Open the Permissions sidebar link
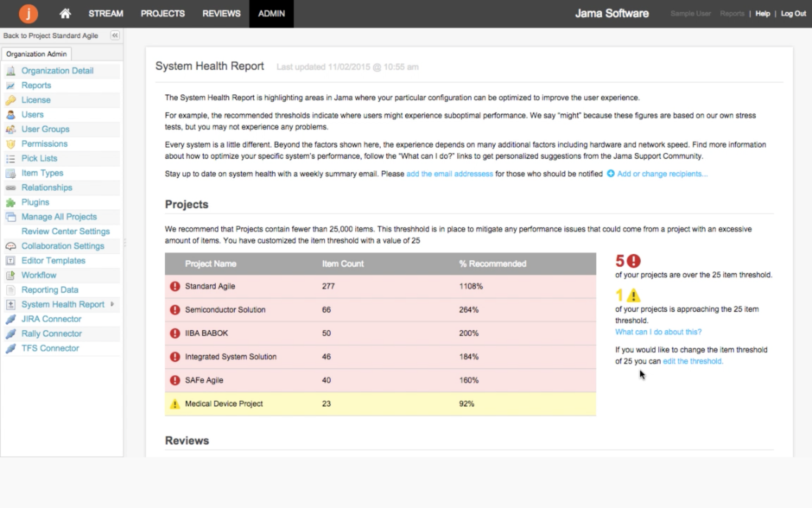 [x=44, y=144]
